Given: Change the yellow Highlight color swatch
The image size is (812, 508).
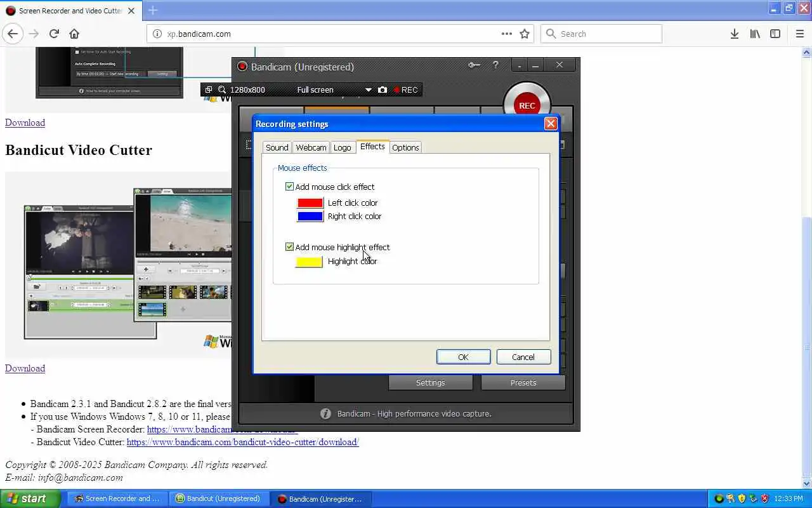Looking at the screenshot, I should [309, 262].
